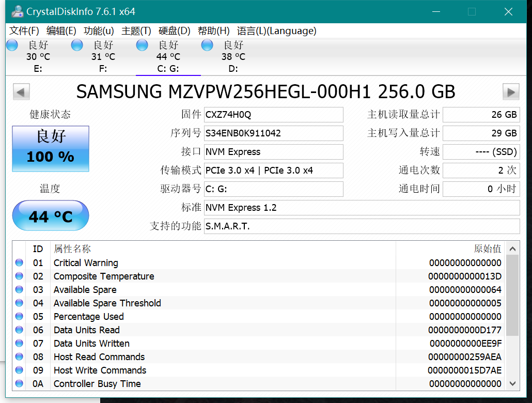This screenshot has height=403, width=532.
Task: Click the scroll up arrow of attribute list
Action: (x=513, y=249)
